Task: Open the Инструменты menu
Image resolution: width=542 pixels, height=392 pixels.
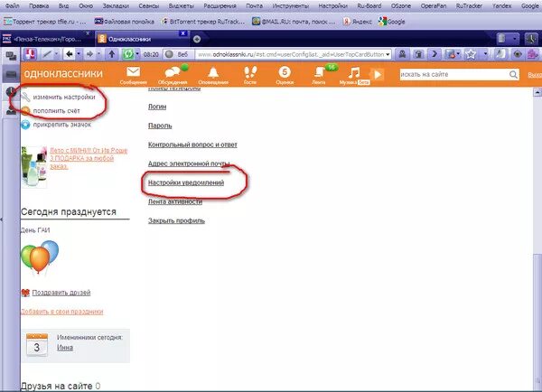Action: tap(290, 6)
